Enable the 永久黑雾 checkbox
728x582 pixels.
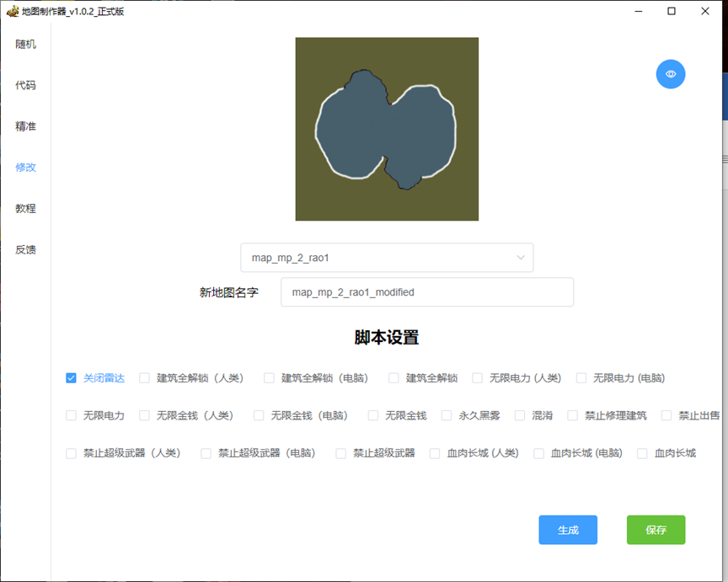[447, 415]
